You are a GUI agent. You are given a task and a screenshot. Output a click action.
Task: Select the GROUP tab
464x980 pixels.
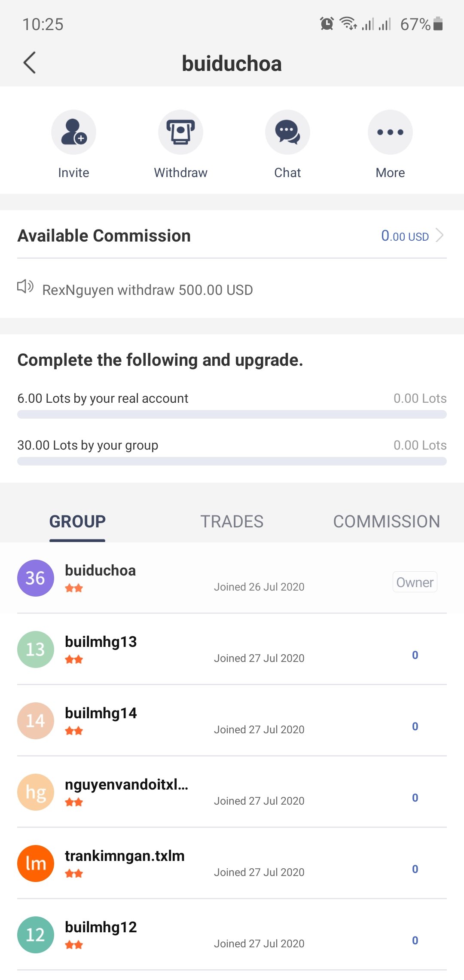tap(77, 521)
